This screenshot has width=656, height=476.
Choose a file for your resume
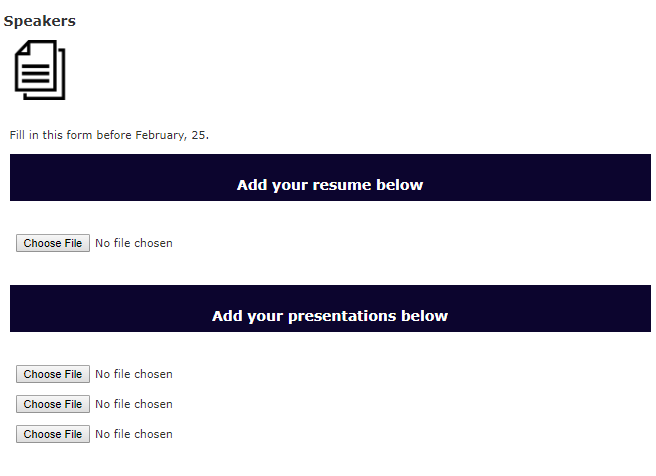(53, 243)
